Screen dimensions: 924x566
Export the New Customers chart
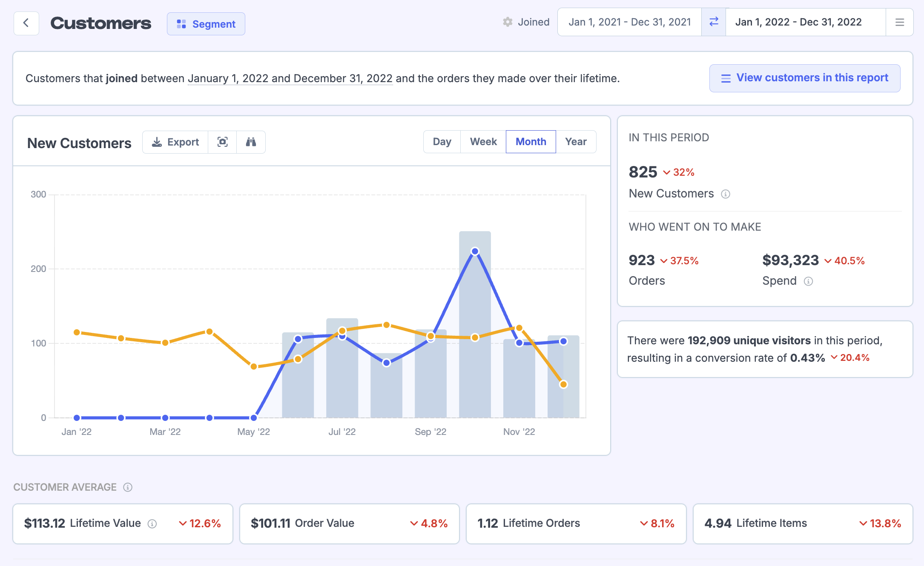click(x=175, y=142)
